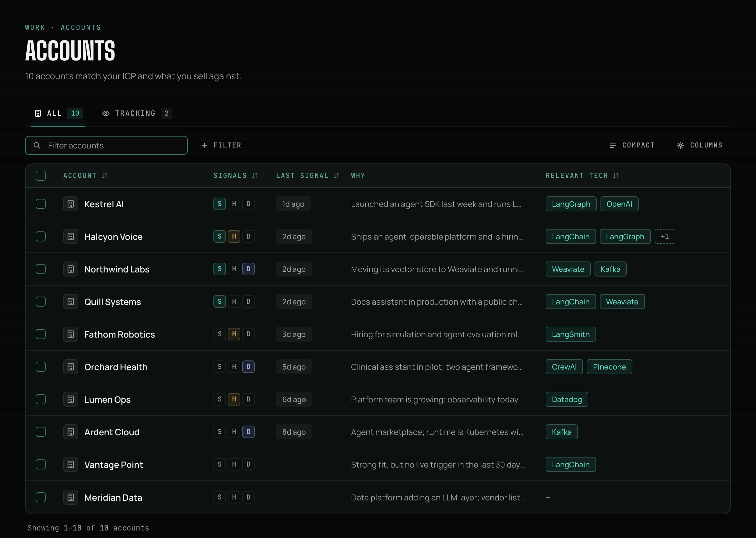Click the OpenAI tag on Kestrel AI

(x=619, y=204)
